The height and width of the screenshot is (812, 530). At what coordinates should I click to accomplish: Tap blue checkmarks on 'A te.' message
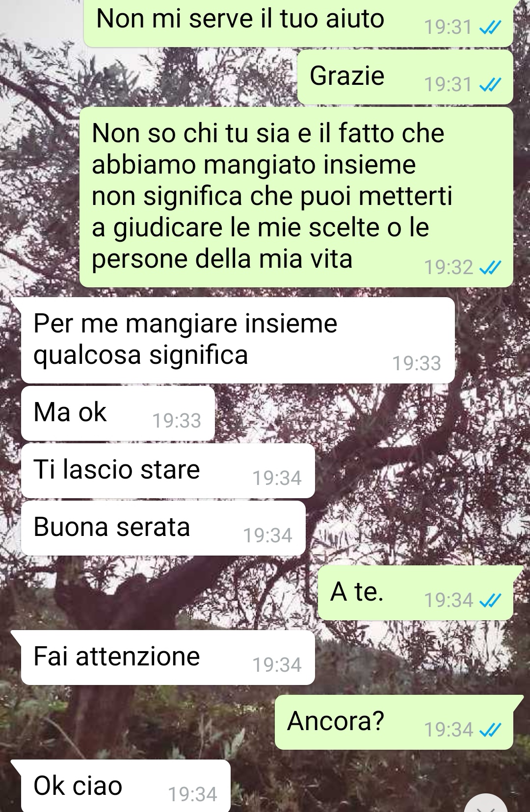[490, 601]
